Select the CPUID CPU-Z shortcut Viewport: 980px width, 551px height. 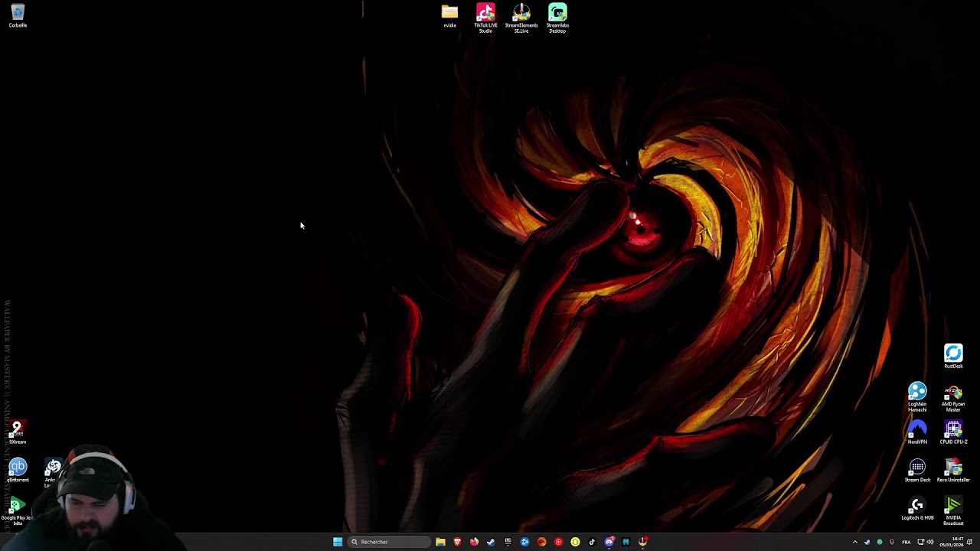(x=953, y=432)
